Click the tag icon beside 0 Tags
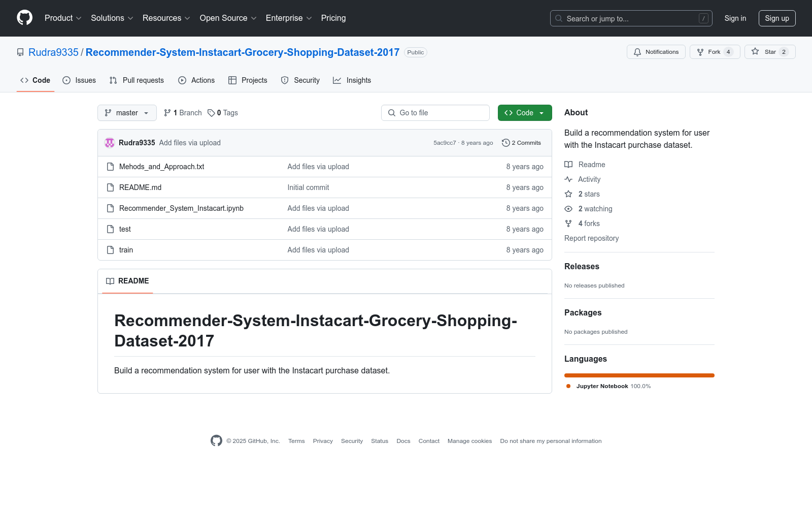812x508 pixels. coord(211,113)
